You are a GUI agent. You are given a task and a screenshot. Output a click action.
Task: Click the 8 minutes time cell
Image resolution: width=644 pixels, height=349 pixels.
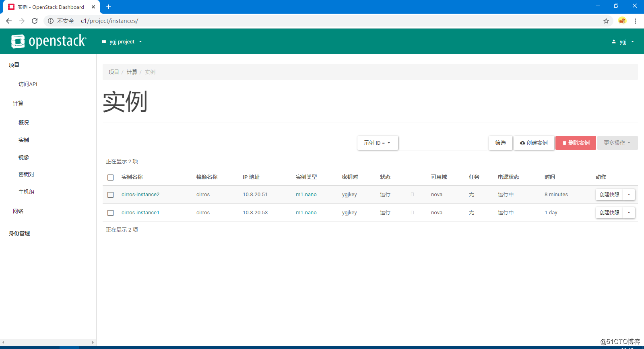[x=556, y=195]
